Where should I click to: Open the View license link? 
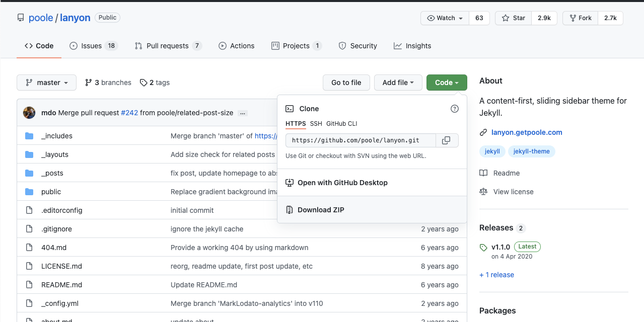(514, 192)
